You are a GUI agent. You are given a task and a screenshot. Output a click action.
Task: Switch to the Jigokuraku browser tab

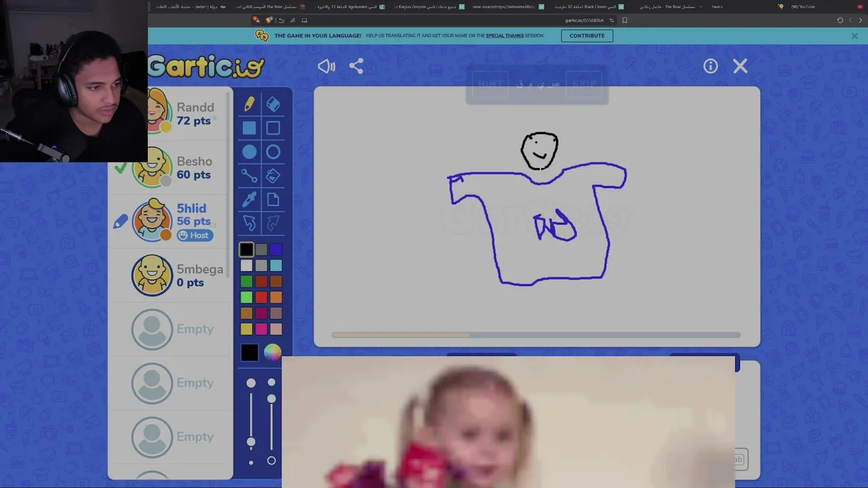[350, 7]
